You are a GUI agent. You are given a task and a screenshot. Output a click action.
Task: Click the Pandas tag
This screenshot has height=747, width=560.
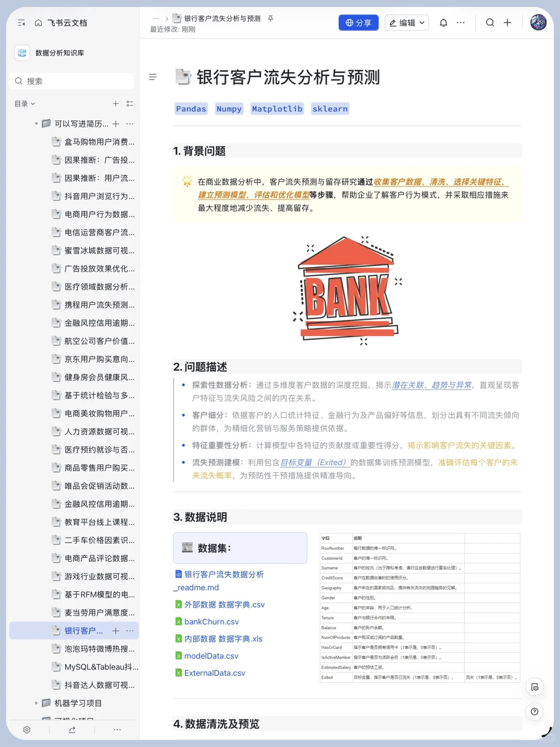click(x=191, y=109)
